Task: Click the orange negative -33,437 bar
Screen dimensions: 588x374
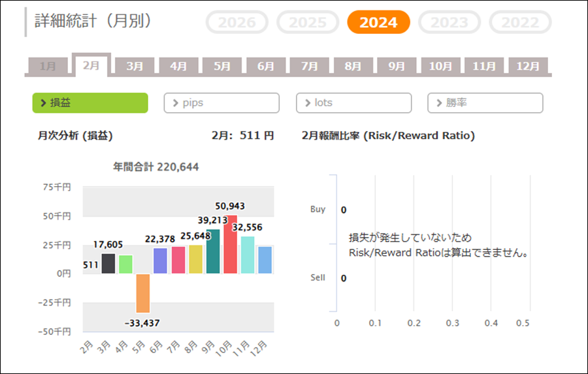Action: [143, 292]
